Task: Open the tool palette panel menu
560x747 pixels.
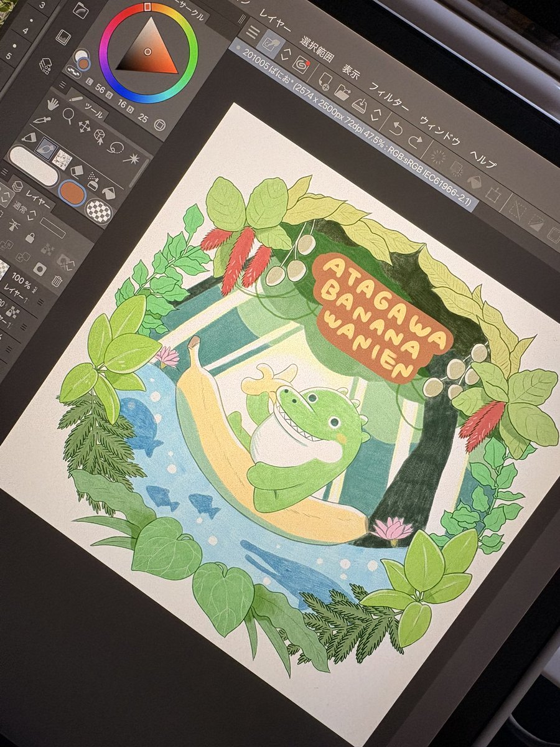Action: (x=62, y=86)
